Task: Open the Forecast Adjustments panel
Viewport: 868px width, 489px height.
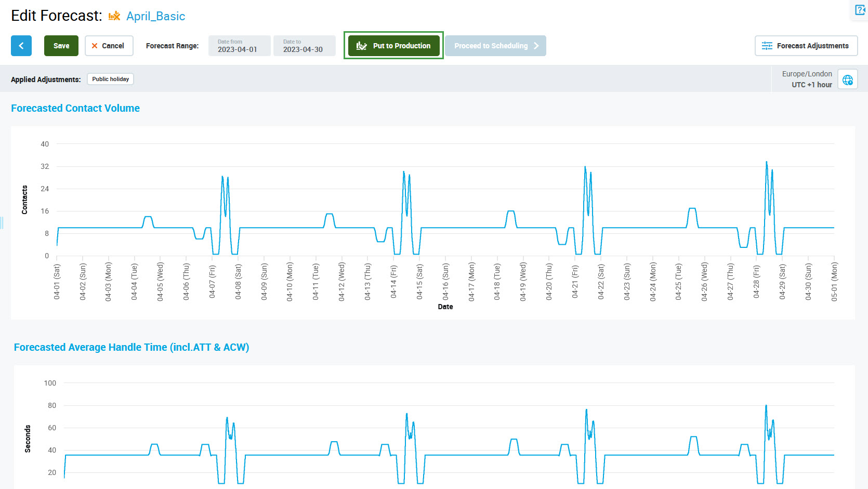Action: [806, 46]
